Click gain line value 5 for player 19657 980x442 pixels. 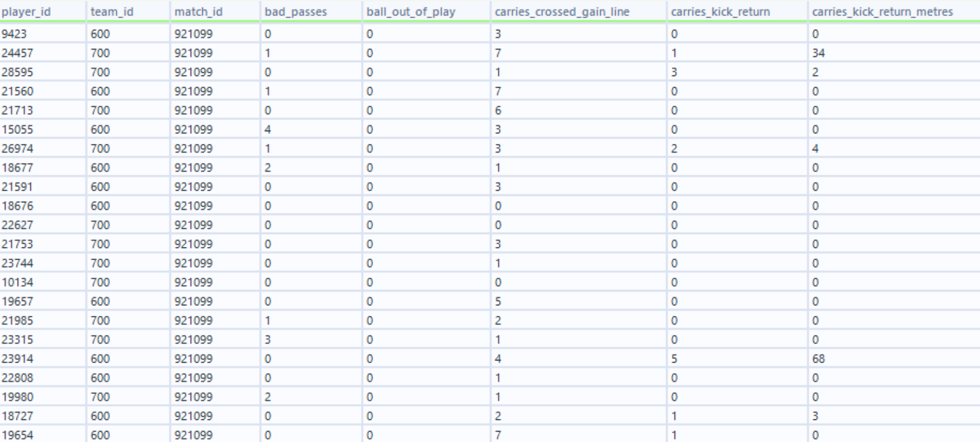578,301
